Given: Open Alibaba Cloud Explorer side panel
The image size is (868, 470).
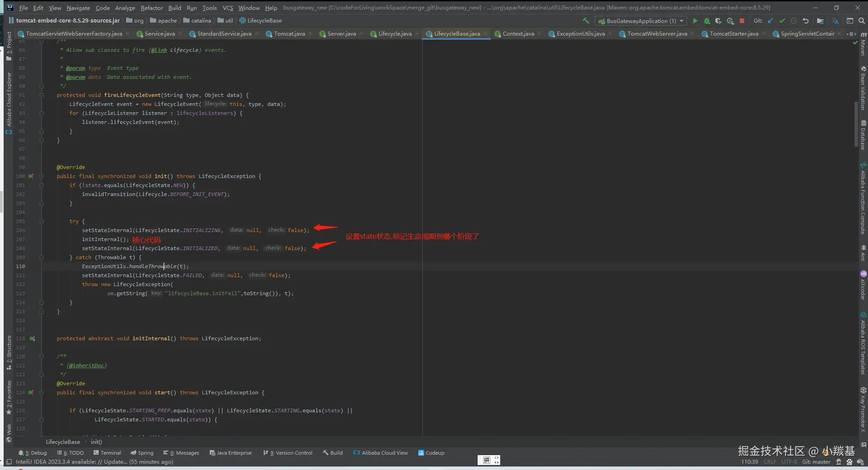Looking at the screenshot, I should (9, 103).
